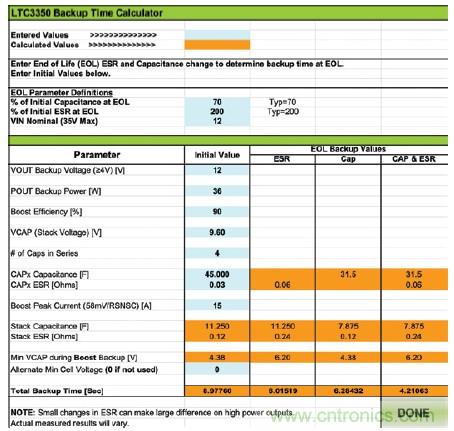Screen dimensions: 454x431
Task: Select the initial Total Backup Time result cell
Action: pyautogui.click(x=217, y=391)
